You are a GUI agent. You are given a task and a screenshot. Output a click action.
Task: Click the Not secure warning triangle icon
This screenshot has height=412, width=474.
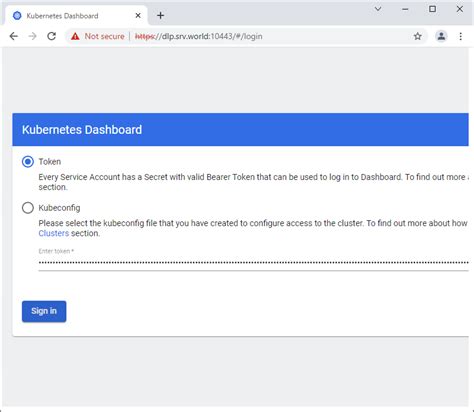coord(75,36)
